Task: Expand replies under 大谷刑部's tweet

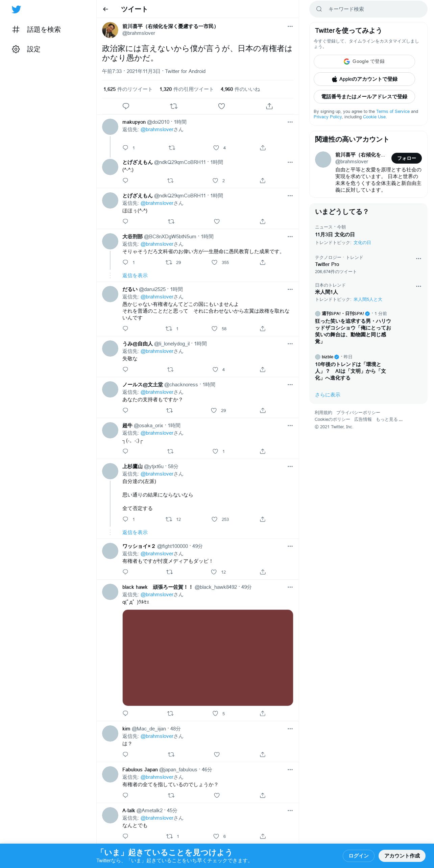Action: [135, 275]
